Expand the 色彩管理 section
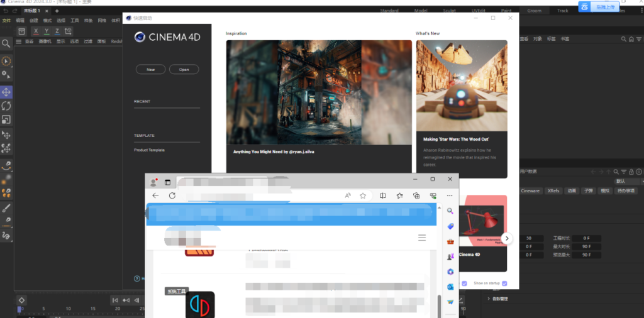644x318 pixels. pyautogui.click(x=489, y=299)
